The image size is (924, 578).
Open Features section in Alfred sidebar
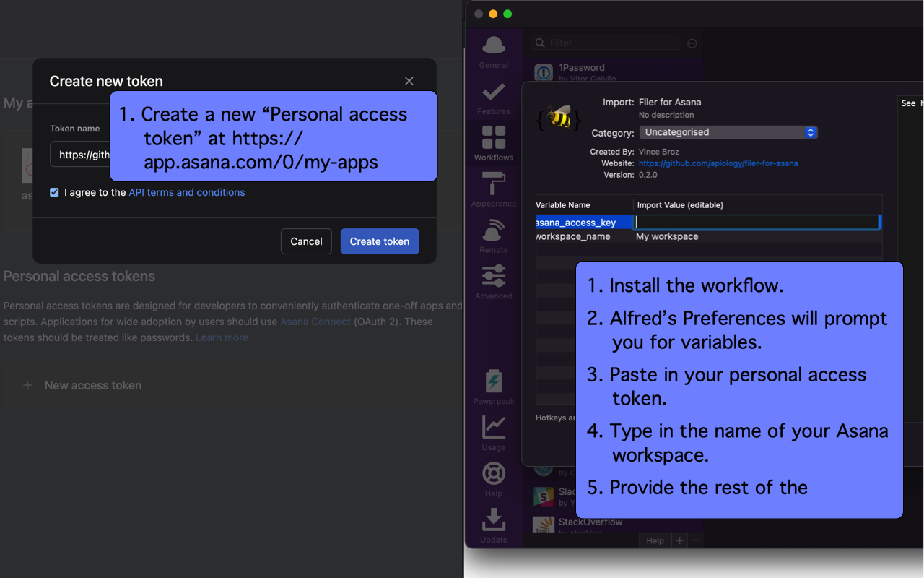494,98
